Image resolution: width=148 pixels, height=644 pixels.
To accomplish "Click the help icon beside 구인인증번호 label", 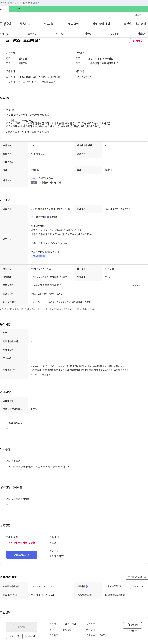I will coord(90,595).
